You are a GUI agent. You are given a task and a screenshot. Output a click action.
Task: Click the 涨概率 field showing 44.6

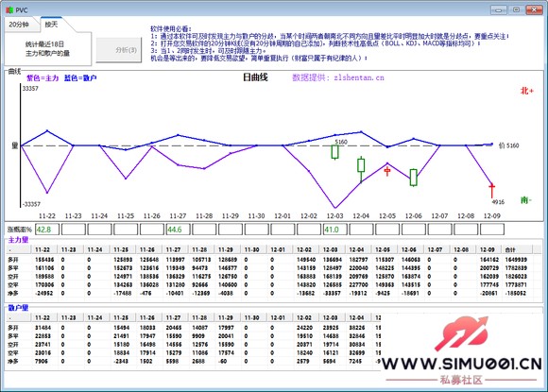[x=178, y=230]
